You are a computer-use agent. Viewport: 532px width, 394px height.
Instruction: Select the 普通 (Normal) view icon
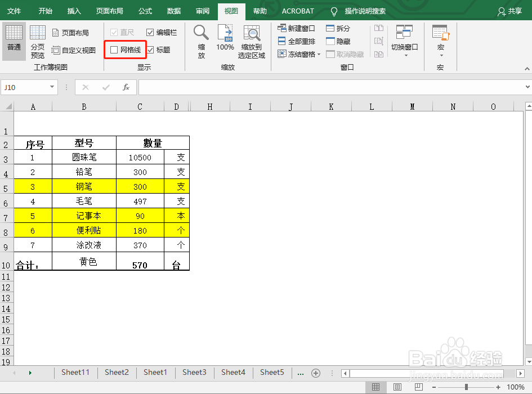14,39
